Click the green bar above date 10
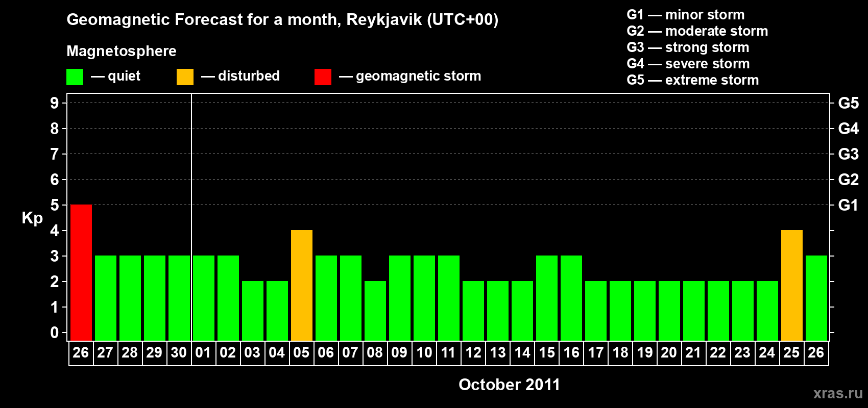 (x=424, y=298)
